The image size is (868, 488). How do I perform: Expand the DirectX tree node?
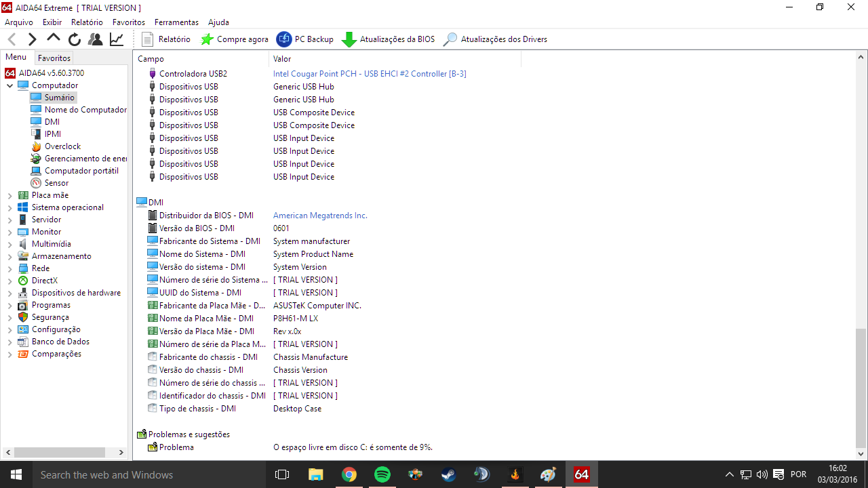10,281
